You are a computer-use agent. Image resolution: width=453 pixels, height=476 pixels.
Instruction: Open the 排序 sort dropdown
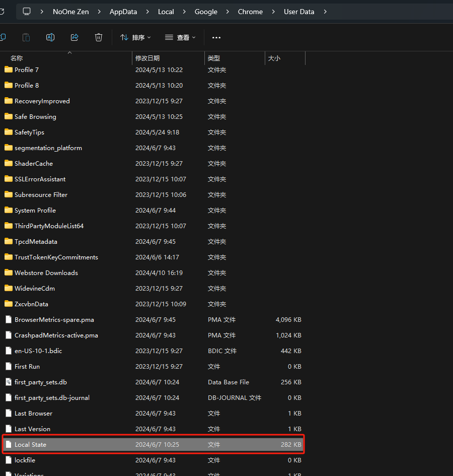pyautogui.click(x=135, y=37)
